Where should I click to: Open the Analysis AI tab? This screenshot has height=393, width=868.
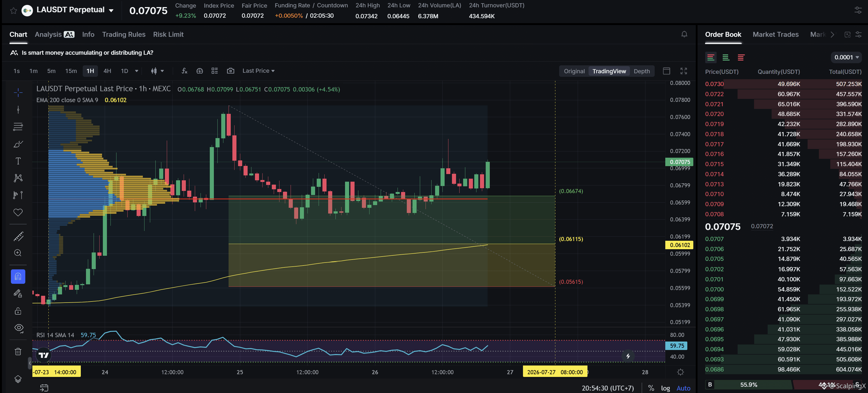(54, 34)
